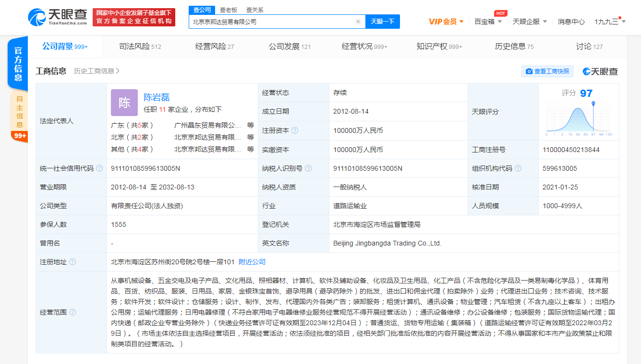Click the 天眼一下 search button
Viewport: 641px width, 364px height.
click(383, 22)
